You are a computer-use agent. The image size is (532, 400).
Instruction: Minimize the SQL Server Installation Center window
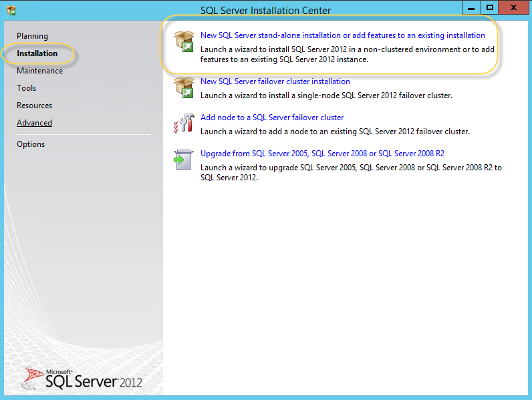click(x=471, y=7)
